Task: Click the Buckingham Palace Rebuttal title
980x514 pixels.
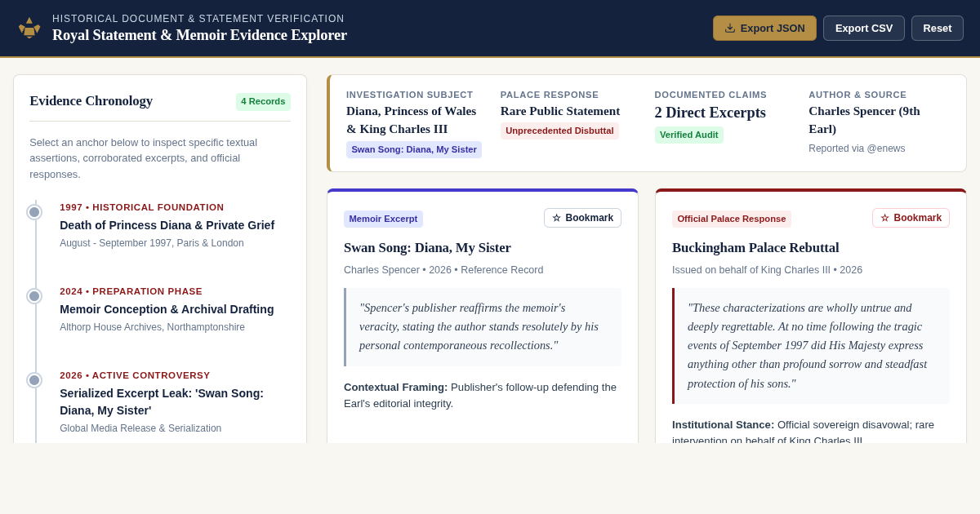Action: 755,248
